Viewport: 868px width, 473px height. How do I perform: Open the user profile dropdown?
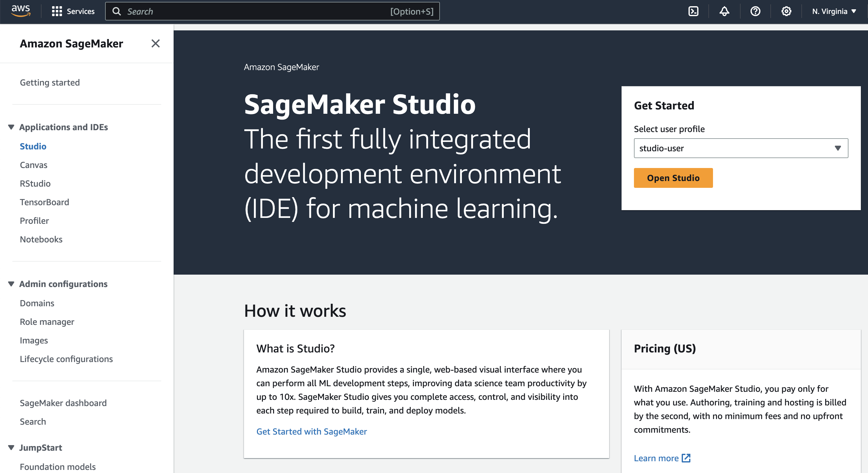click(x=741, y=148)
